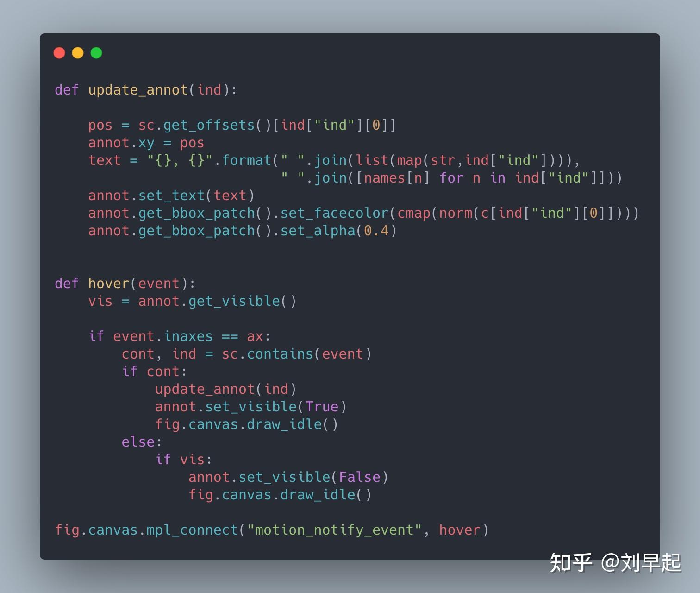Click the hover function name in its definition
700x593 pixels.
[109, 284]
